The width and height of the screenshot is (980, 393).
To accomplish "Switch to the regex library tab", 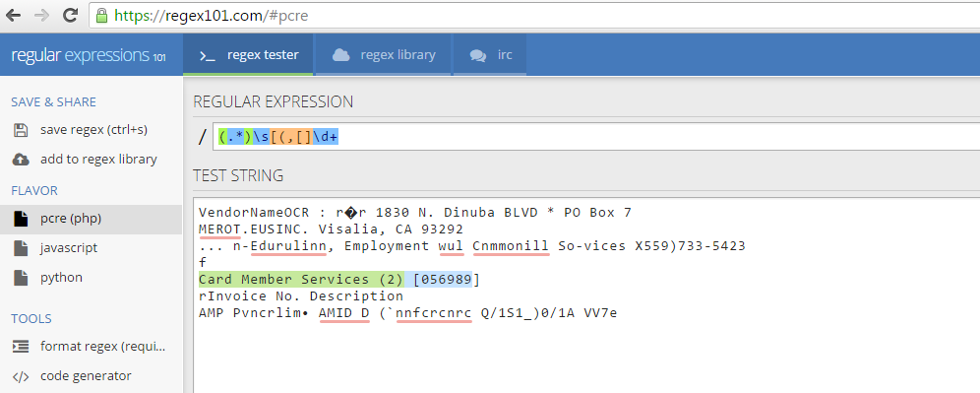I will click(383, 54).
